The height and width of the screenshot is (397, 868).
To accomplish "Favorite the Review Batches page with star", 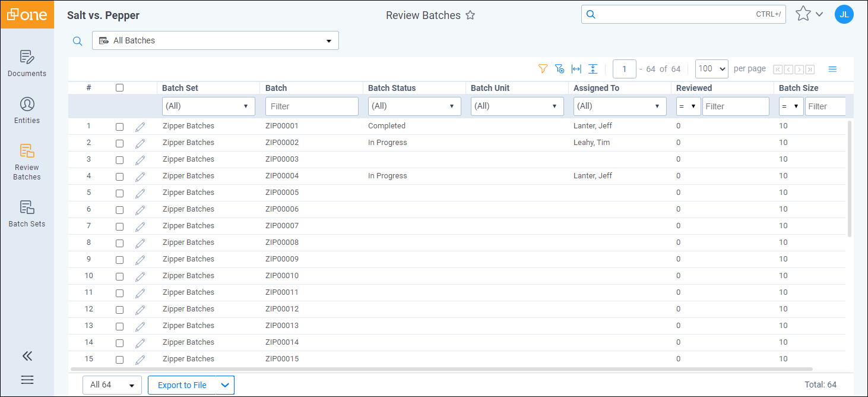I will [x=470, y=15].
